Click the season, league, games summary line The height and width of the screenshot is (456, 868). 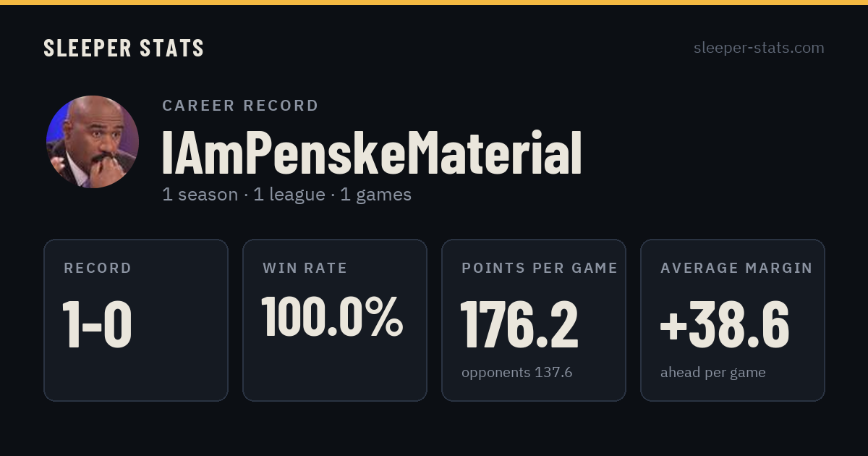286,195
